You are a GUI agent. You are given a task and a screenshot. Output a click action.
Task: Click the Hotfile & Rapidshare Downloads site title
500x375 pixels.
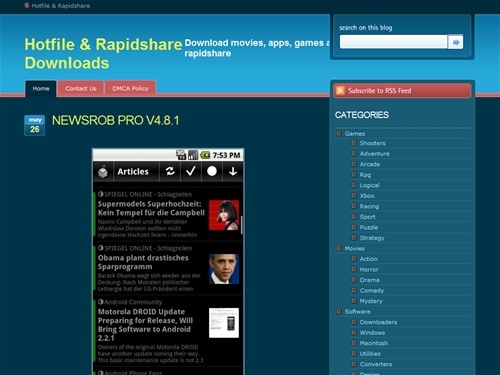click(x=103, y=54)
